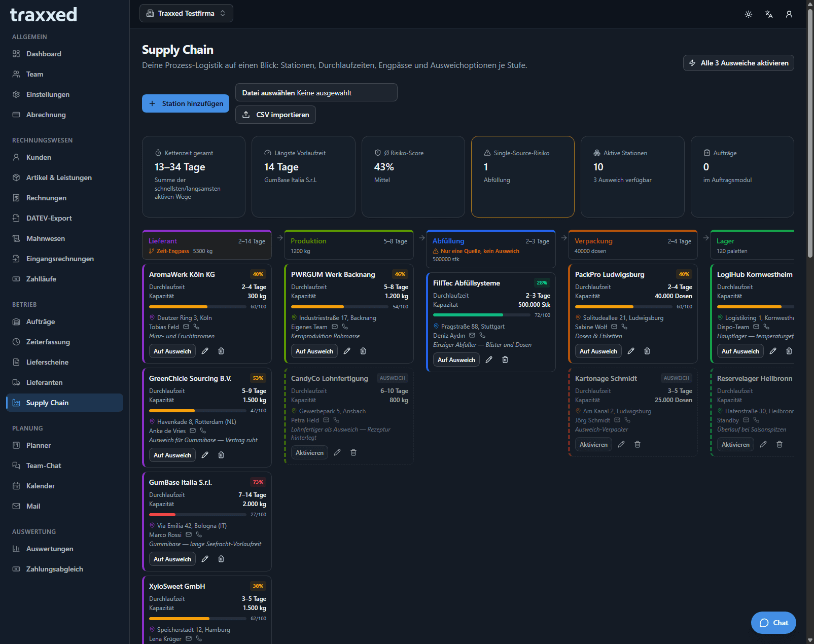Call Sabine Wolf via phone icon
This screenshot has width=814, height=644.
[624, 327]
